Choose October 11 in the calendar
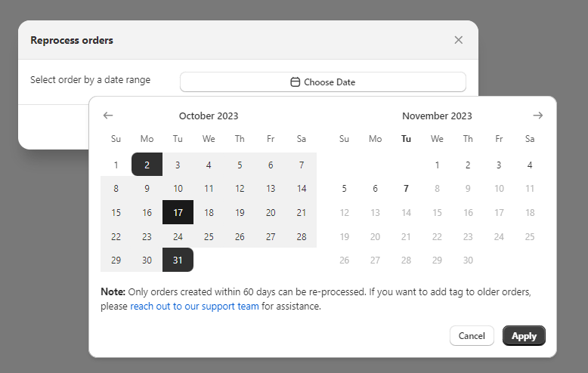 (209, 189)
